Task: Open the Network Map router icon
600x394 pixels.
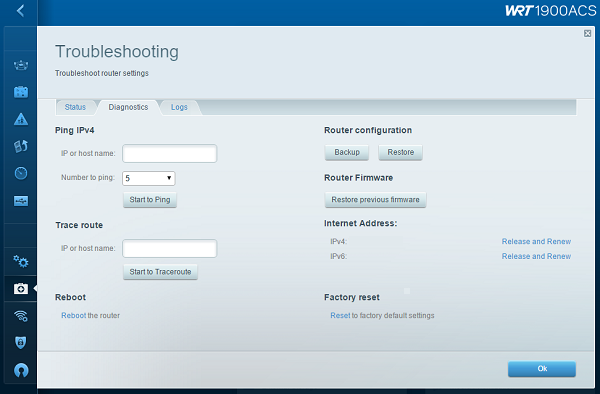Action: [x=21, y=65]
